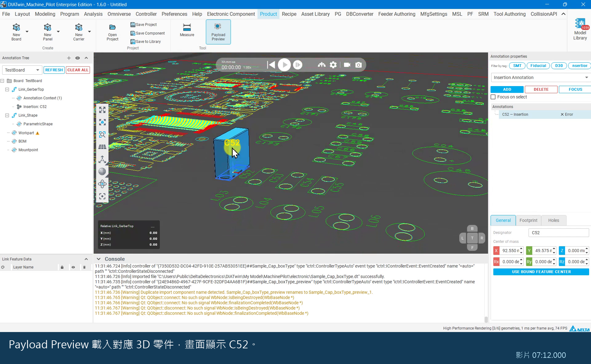Collapse the Link_Shape tree node
This screenshot has width=591, height=364.
[7, 115]
